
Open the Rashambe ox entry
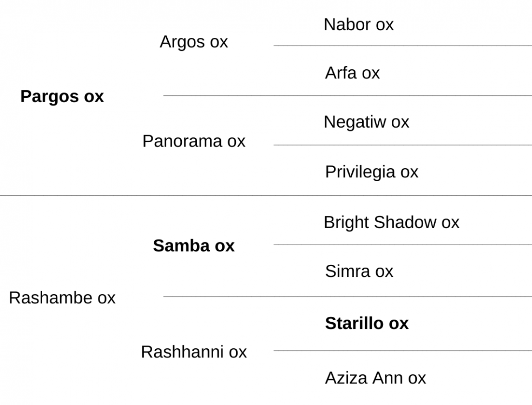(62, 298)
